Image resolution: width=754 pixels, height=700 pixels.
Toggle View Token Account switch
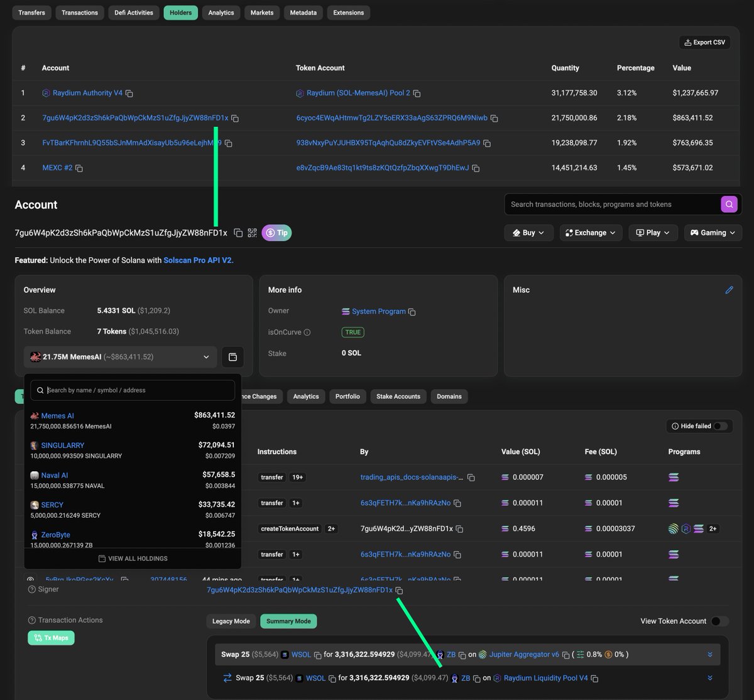pyautogui.click(x=719, y=621)
